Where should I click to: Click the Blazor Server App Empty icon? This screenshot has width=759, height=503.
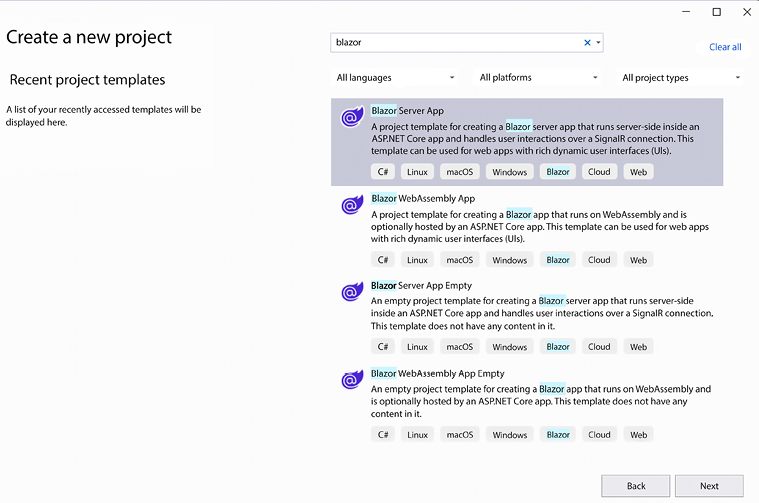point(352,291)
